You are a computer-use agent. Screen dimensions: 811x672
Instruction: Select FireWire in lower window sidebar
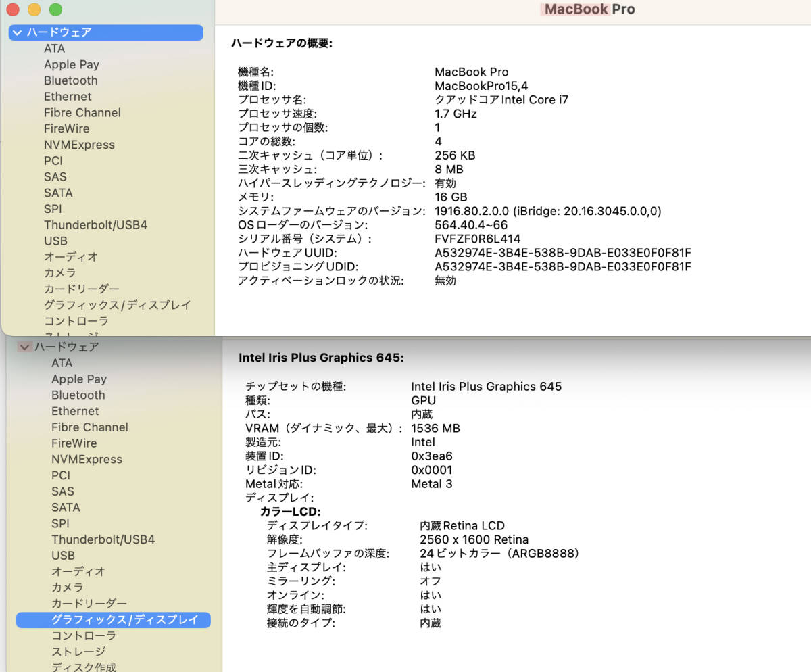click(x=74, y=443)
